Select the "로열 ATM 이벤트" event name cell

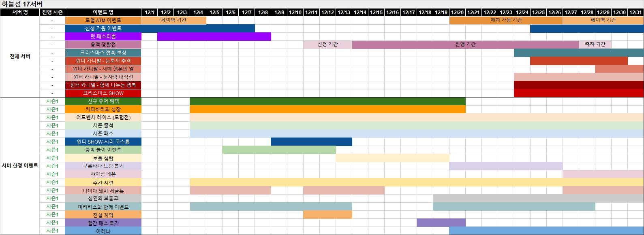click(103, 20)
